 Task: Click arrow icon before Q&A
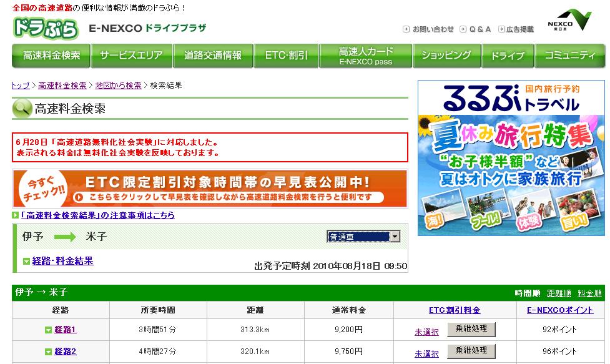click(463, 29)
